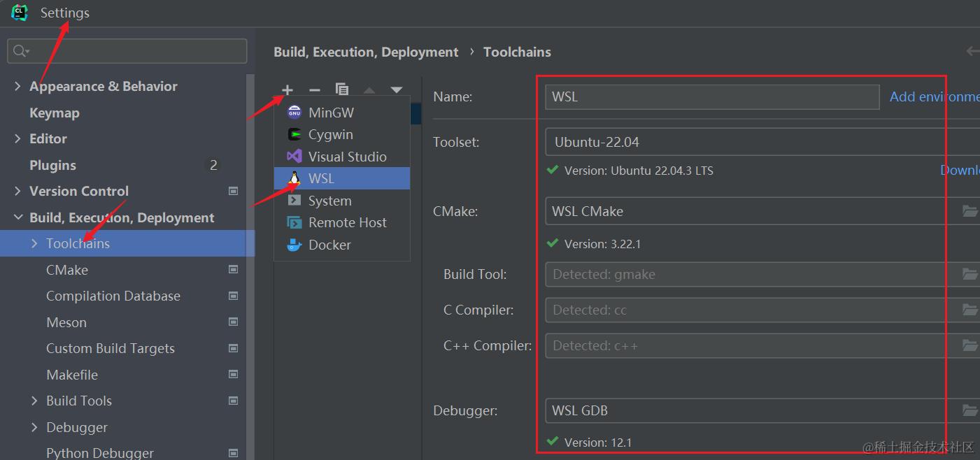This screenshot has height=460, width=980.
Task: Expand the Build Tools tree node
Action: tap(35, 401)
